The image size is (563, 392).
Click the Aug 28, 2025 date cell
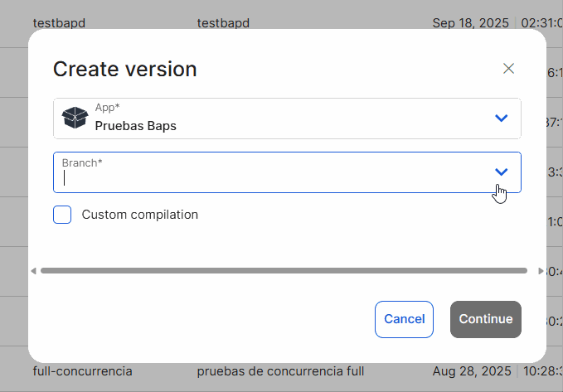[471, 371]
